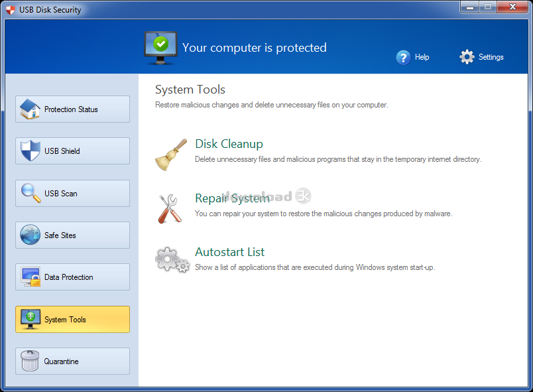Viewport: 533px width, 392px height.
Task: Click the Disk Cleanup description text
Action: [338, 159]
